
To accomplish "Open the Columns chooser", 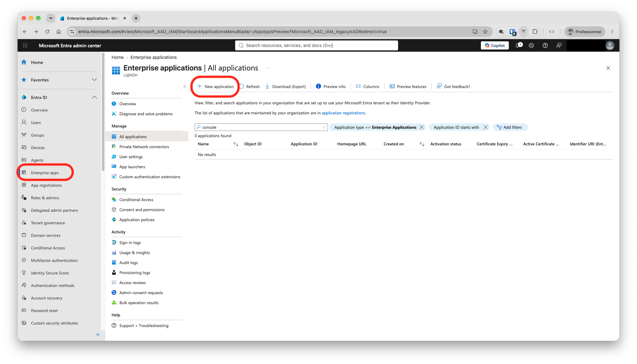I will tap(367, 86).
